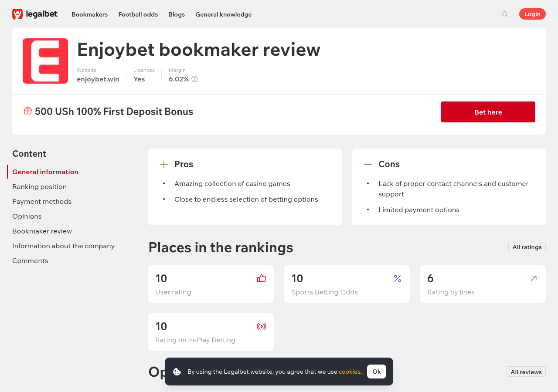Click the Login button
The image size is (558, 392).
532,14
